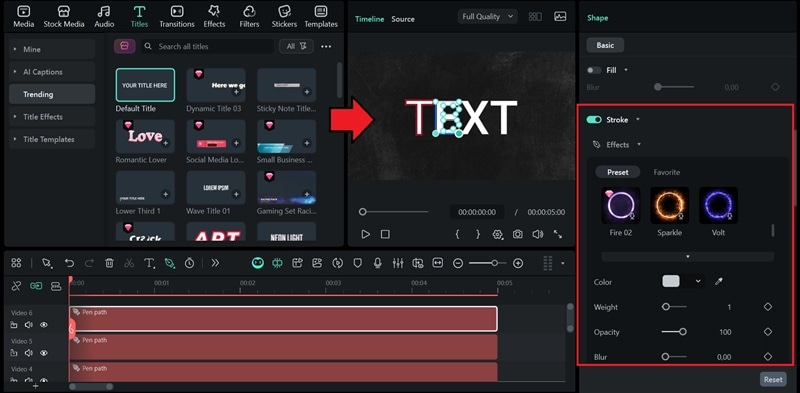Select the Trending category
This screenshot has height=393, width=800.
click(52, 94)
